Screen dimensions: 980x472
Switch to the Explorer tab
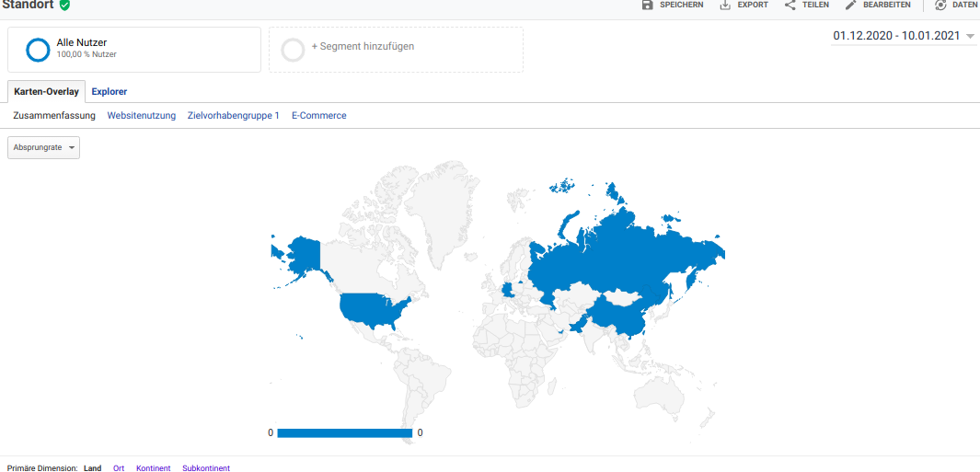[110, 91]
